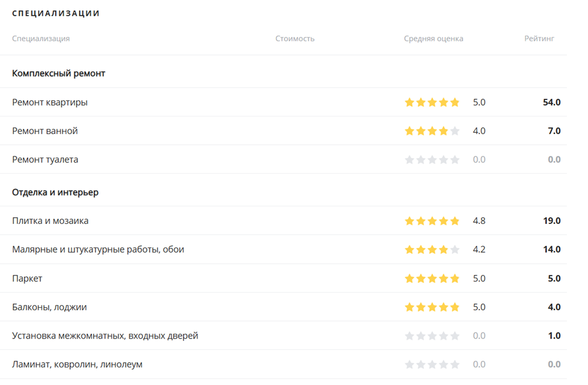Image resolution: width=588 pixels, height=385 pixels.
Task: Click the star rating for Плитка и мозаика
Action: pyautogui.click(x=432, y=221)
